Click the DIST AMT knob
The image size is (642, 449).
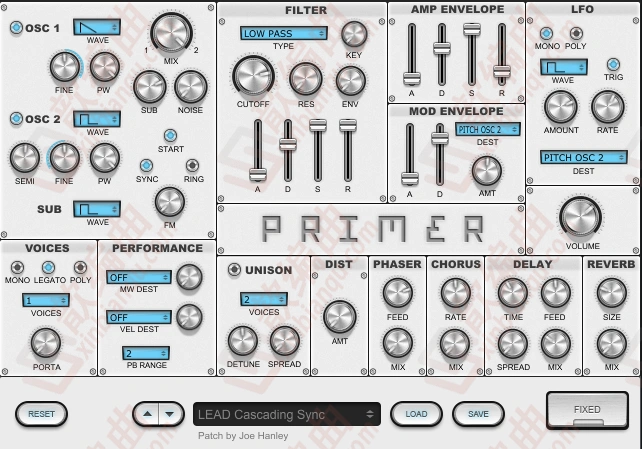tap(340, 317)
